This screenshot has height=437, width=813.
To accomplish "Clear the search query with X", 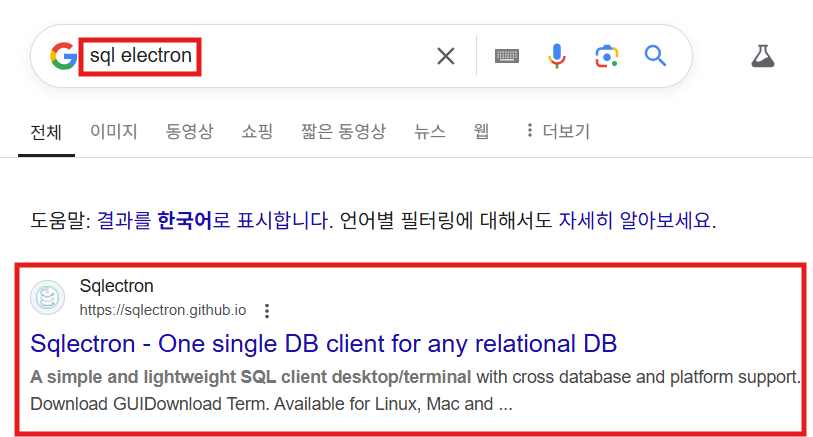I will coord(445,56).
